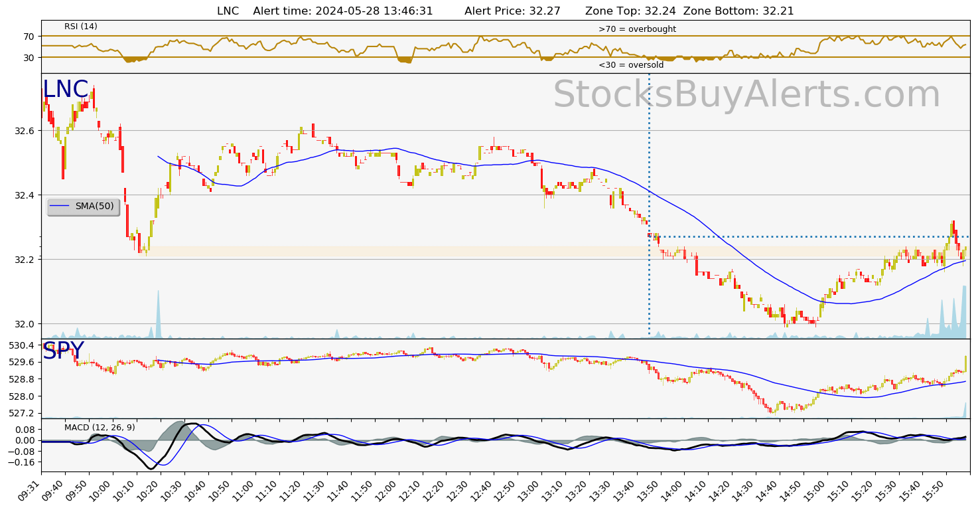
Task: Click 'Zone Bottom: 32.21' in the title
Action: (738, 11)
